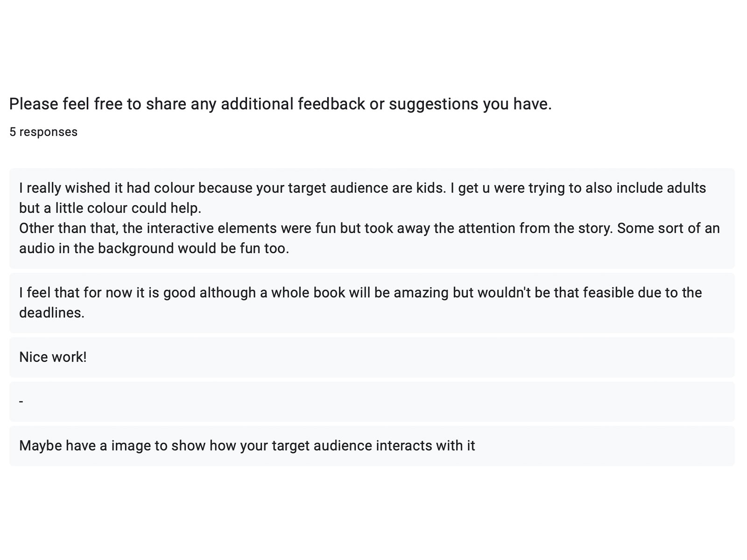Click the line starting "Other than that"
Viewport: 747px width, 560px height.
(369, 228)
